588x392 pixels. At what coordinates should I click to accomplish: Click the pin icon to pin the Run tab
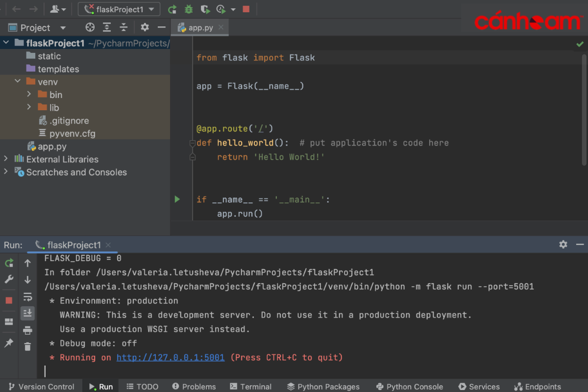tap(9, 343)
